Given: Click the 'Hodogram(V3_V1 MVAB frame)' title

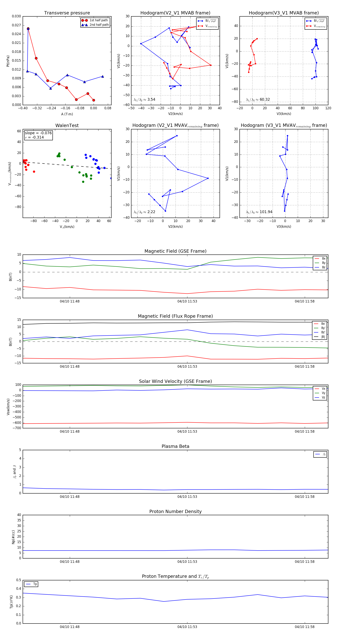Looking at the screenshot, I should coord(284,13).
